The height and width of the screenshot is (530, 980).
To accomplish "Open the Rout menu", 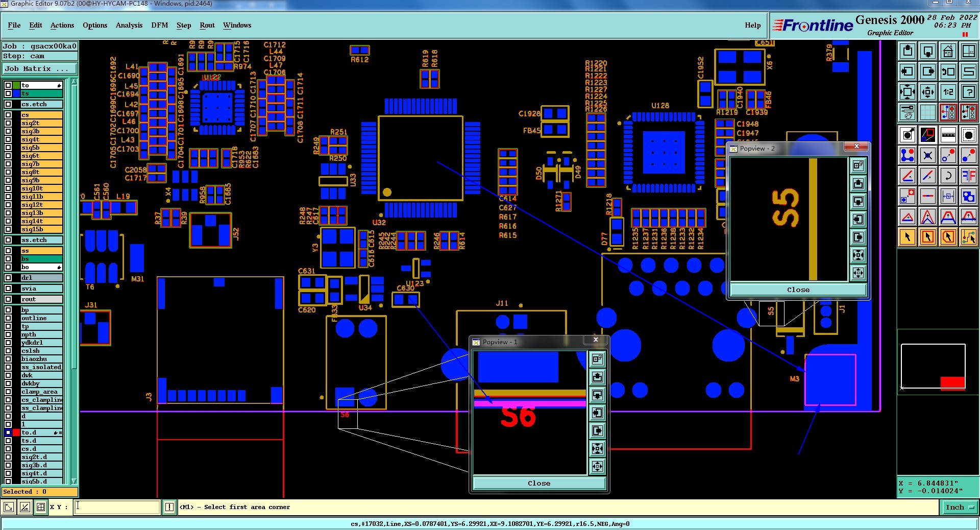I will pyautogui.click(x=207, y=25).
